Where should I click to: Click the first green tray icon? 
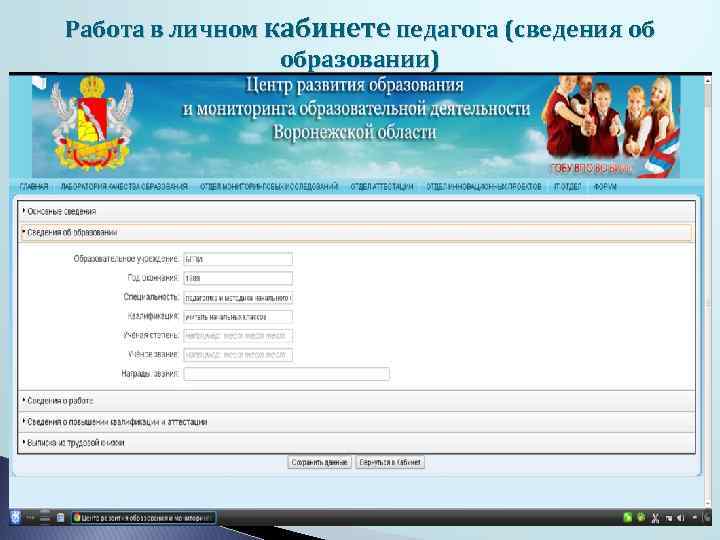(628, 518)
